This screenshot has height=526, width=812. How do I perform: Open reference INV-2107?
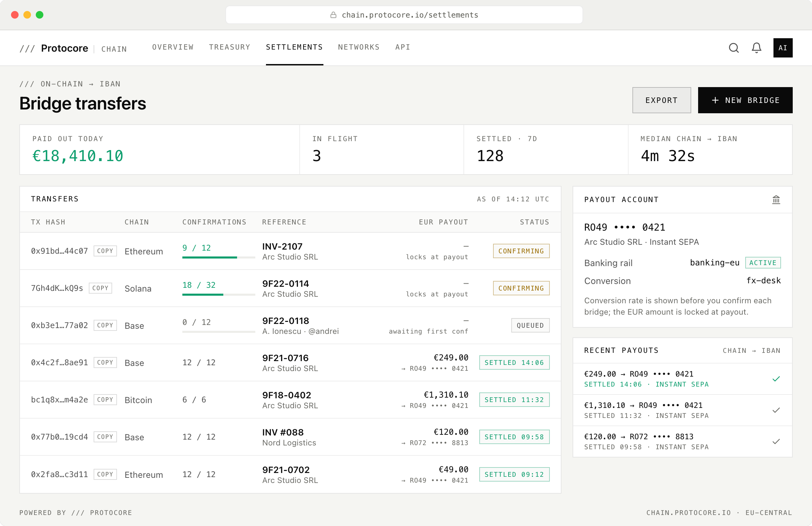(282, 246)
